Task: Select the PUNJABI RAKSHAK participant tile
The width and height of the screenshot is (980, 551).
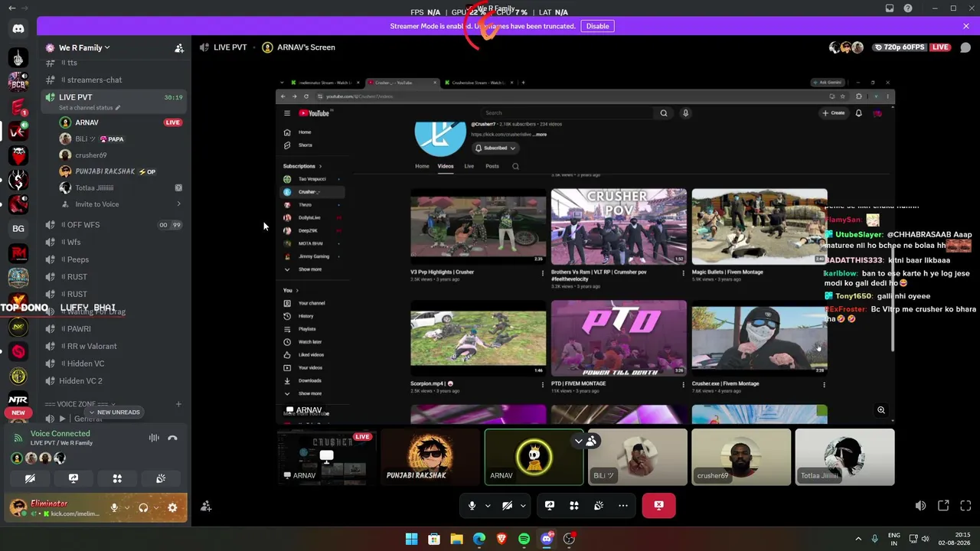Action: (430, 457)
